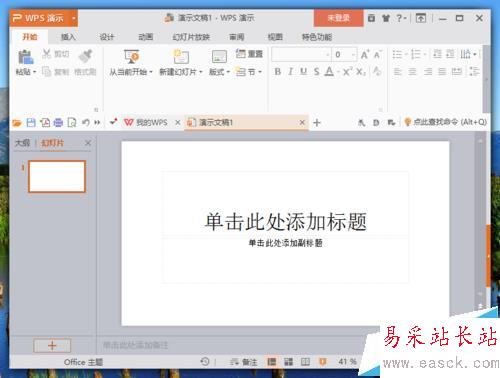Screen dimensions: 500x378
Task: Apply font color A
Action: click(329, 71)
